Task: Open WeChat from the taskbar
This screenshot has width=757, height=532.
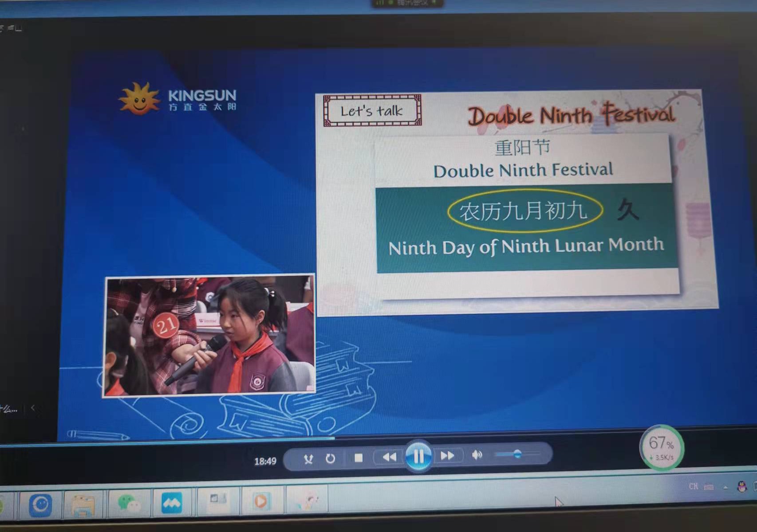Action: (x=129, y=504)
